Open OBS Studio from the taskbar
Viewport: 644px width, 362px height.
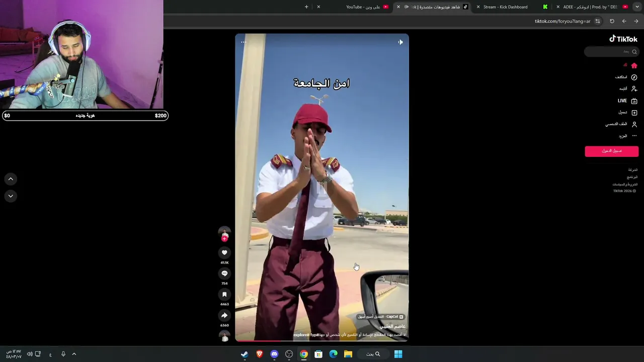point(289,354)
